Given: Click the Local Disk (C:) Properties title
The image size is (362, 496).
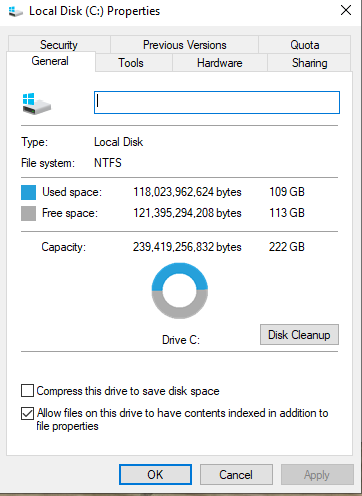Looking at the screenshot, I should tap(95, 11).
